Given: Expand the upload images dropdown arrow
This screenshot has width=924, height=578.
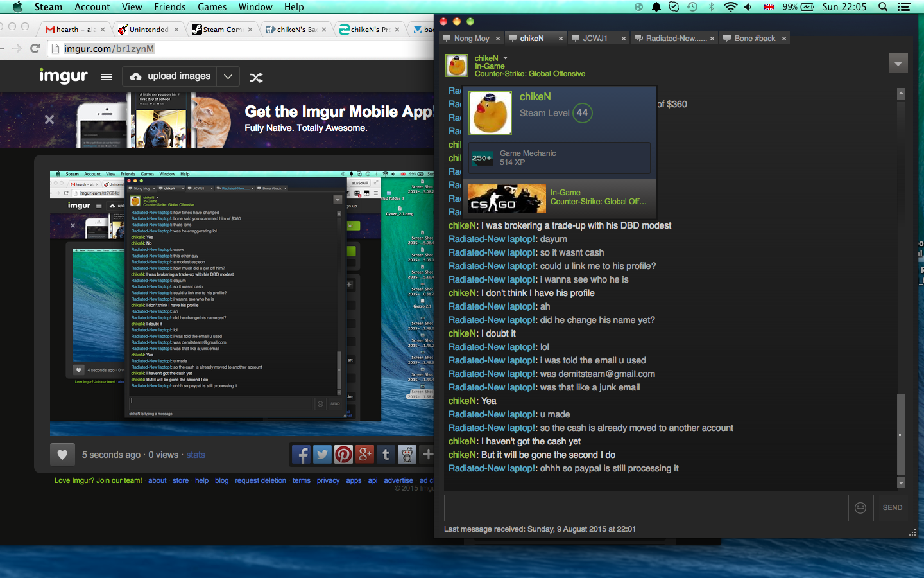Looking at the screenshot, I should click(228, 76).
